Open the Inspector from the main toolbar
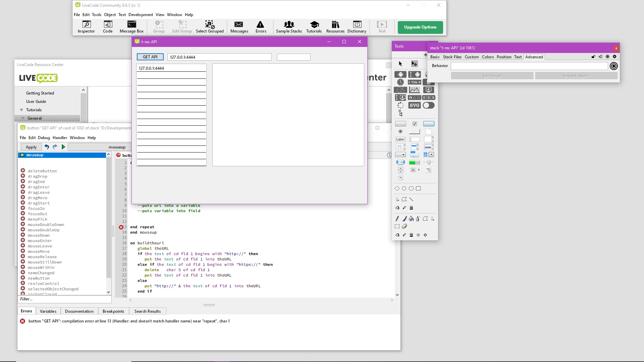Viewport: 644px width, 362px height. [86, 27]
